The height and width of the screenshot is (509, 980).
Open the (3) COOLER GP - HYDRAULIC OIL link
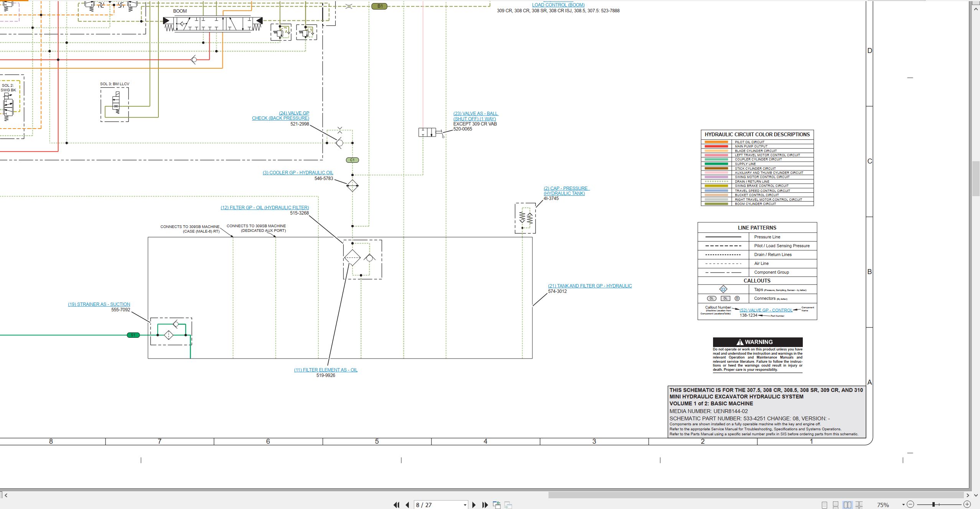(x=298, y=173)
